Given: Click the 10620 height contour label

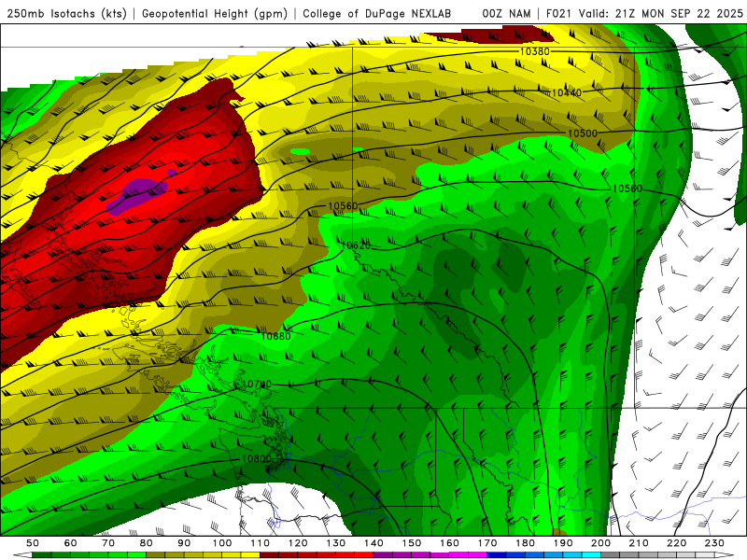Looking at the screenshot, I should [x=356, y=245].
